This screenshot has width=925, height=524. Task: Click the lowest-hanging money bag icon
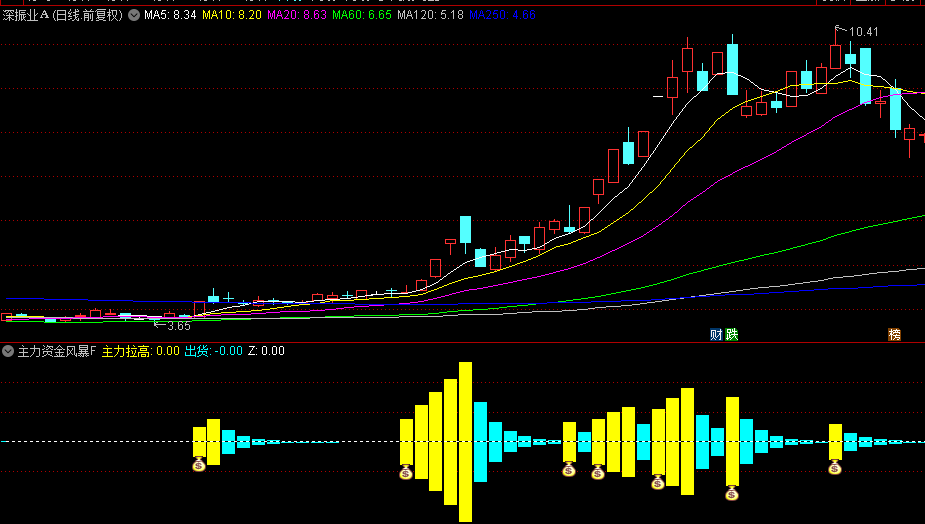tap(732, 493)
